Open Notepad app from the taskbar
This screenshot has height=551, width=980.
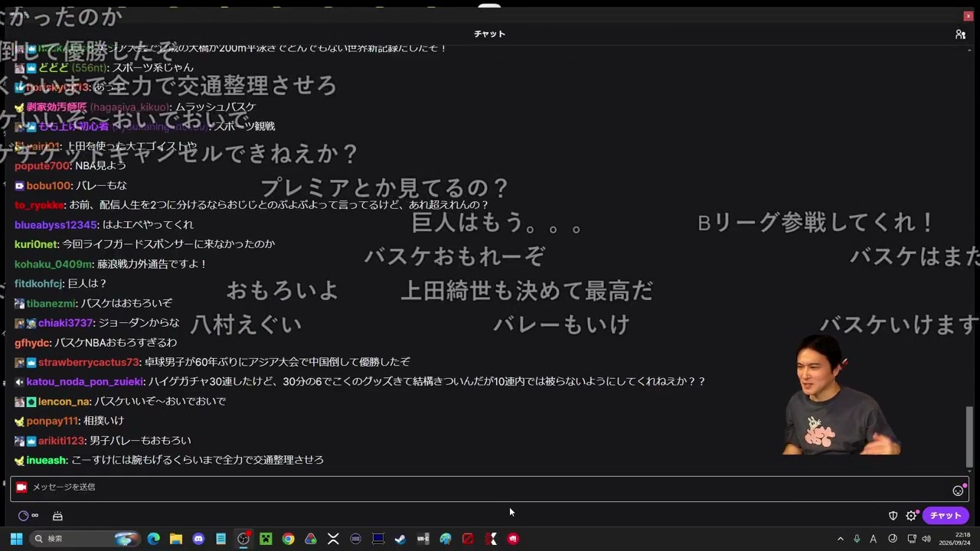pyautogui.click(x=221, y=539)
